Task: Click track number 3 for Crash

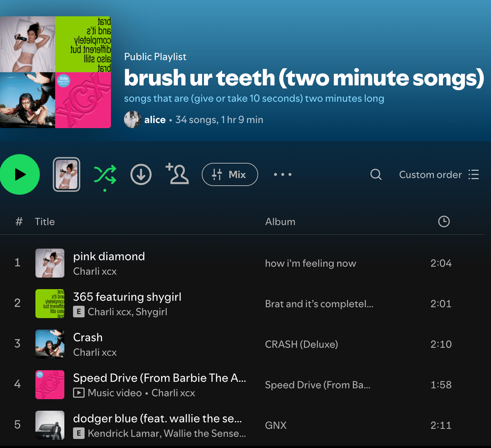Action: tap(17, 343)
